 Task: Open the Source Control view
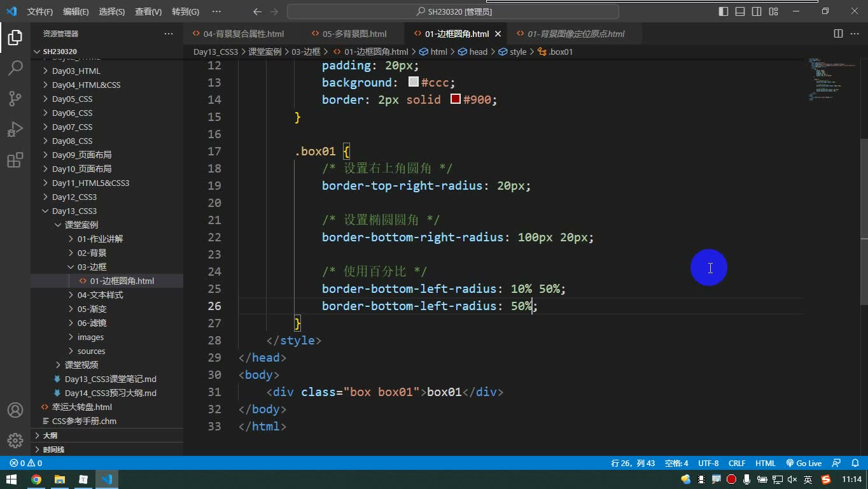(x=15, y=98)
